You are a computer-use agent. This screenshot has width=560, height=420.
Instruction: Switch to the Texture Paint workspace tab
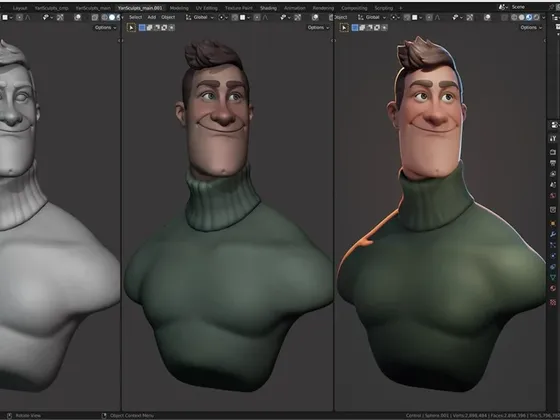pyautogui.click(x=239, y=8)
